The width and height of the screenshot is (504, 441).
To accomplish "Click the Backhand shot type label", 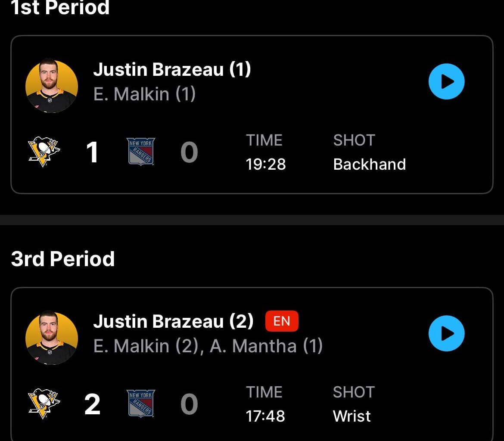I will [x=370, y=164].
